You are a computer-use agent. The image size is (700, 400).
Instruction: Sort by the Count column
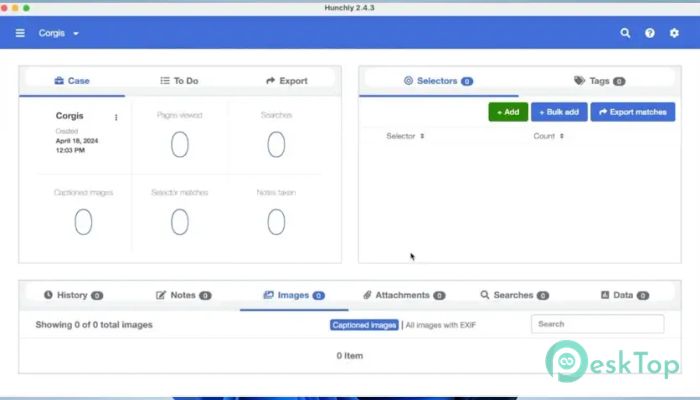pos(548,136)
